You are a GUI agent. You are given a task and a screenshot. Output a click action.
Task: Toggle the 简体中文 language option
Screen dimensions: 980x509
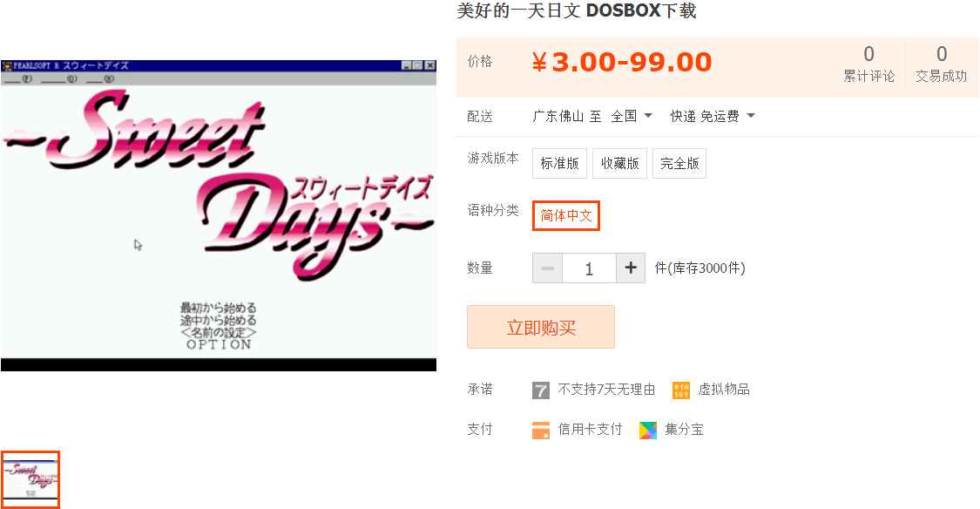click(566, 216)
